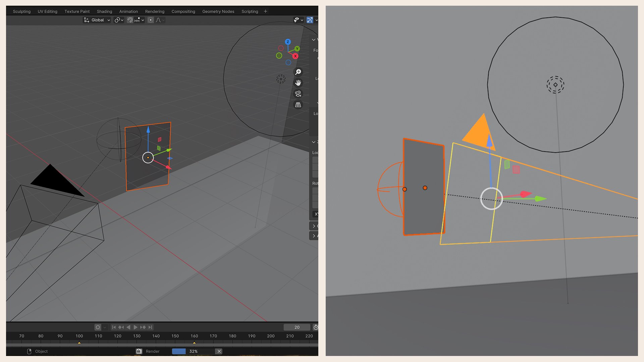The width and height of the screenshot is (644, 362).
Task: Toggle snapping magnet button
Action: (x=130, y=20)
